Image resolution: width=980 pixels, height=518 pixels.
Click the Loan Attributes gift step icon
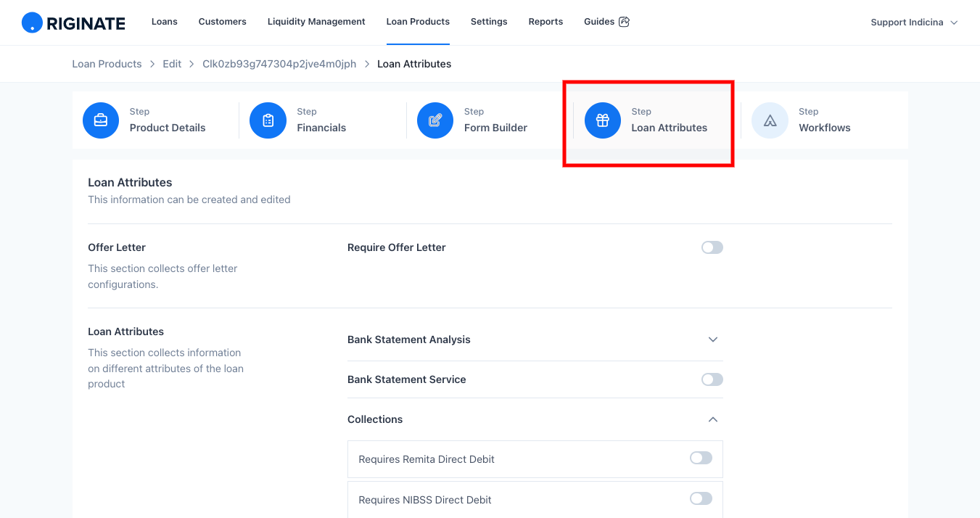tap(603, 120)
